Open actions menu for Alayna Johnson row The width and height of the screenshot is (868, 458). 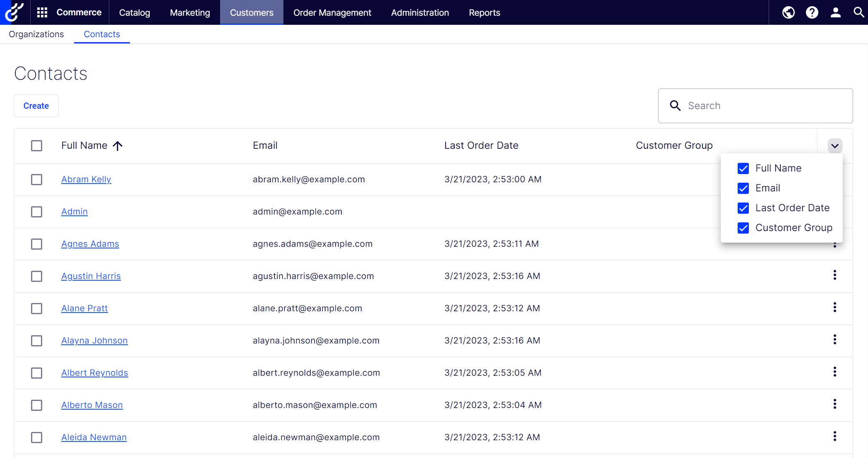(x=835, y=340)
